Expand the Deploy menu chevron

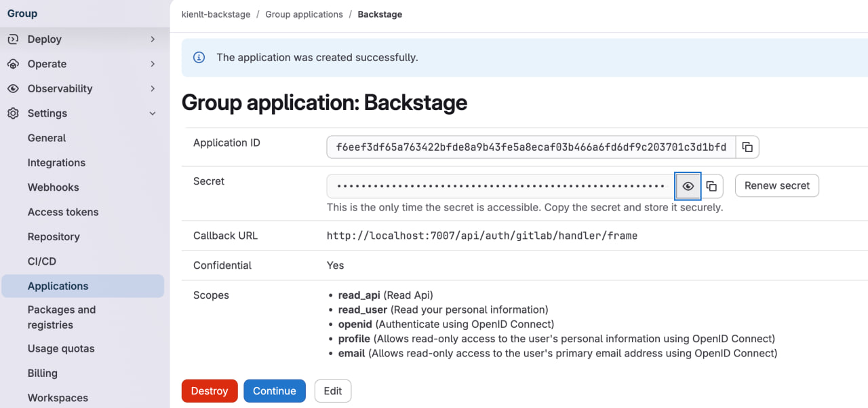[x=153, y=39]
